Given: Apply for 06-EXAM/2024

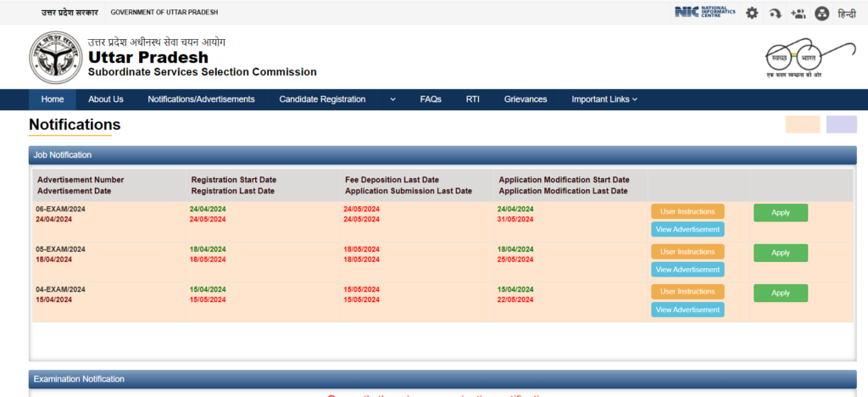Looking at the screenshot, I should [x=781, y=213].
